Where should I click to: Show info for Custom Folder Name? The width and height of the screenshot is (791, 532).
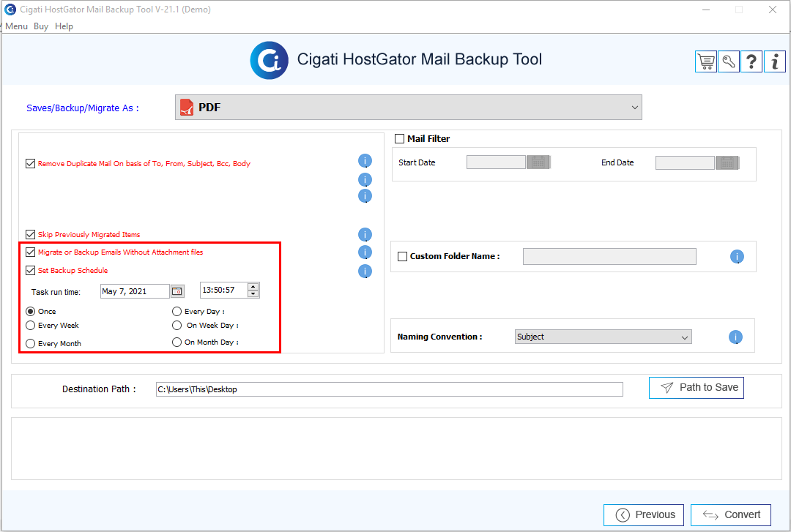737,257
